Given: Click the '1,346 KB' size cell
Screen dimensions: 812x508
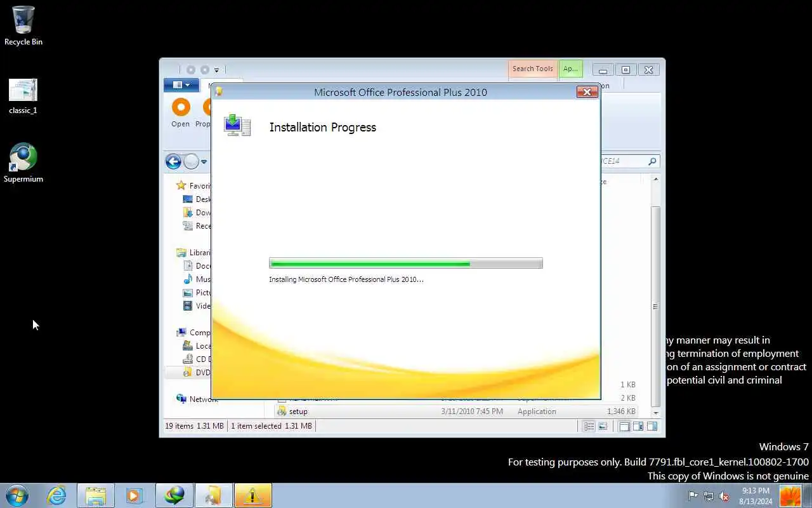Looking at the screenshot, I should click(621, 411).
